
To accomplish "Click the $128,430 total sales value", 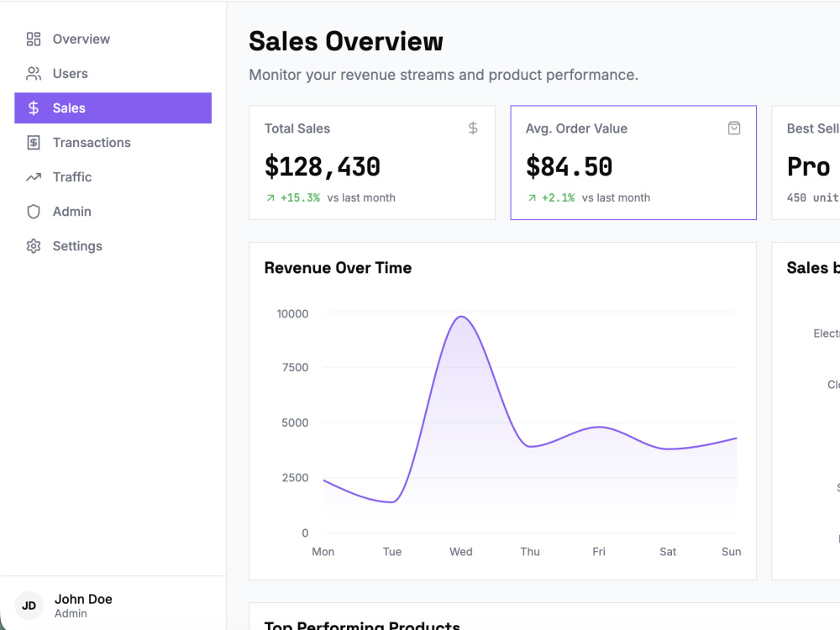I will [x=323, y=166].
